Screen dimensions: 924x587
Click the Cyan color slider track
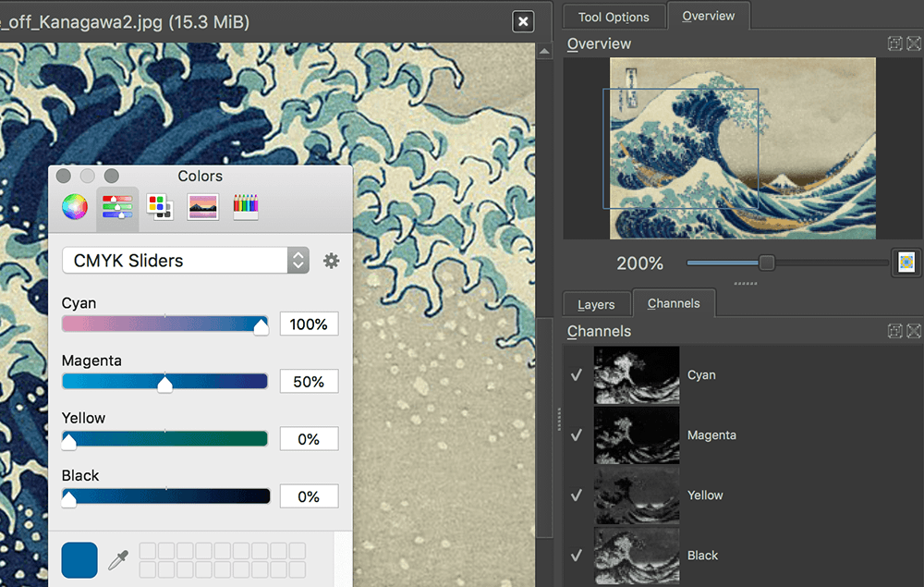point(165,324)
